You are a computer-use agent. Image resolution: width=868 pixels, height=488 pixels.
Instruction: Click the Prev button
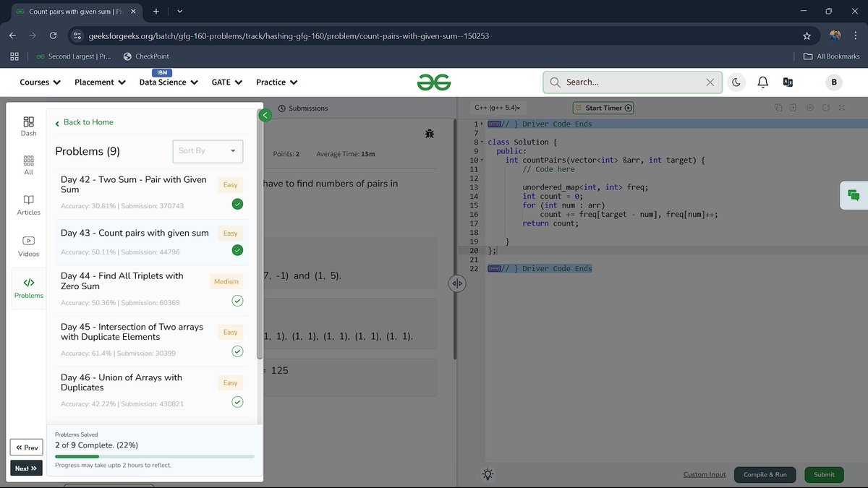(27, 448)
